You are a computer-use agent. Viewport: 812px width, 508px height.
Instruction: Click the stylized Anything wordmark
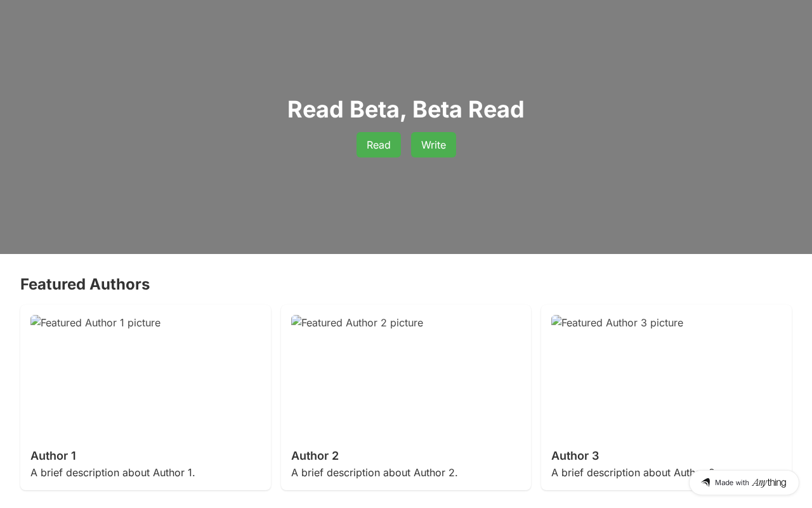click(x=769, y=483)
